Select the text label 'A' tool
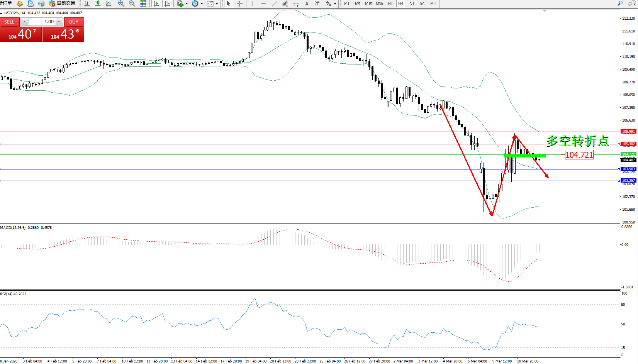 (307, 3)
